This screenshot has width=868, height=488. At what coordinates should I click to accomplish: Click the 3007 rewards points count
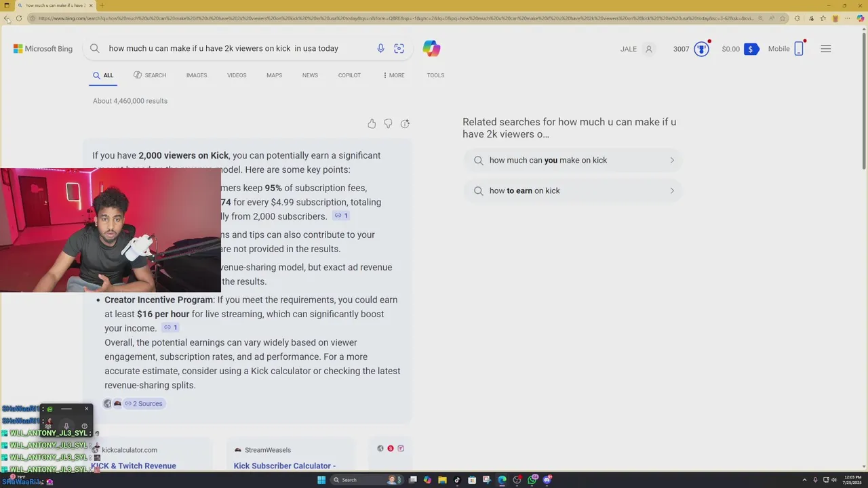[x=681, y=49]
